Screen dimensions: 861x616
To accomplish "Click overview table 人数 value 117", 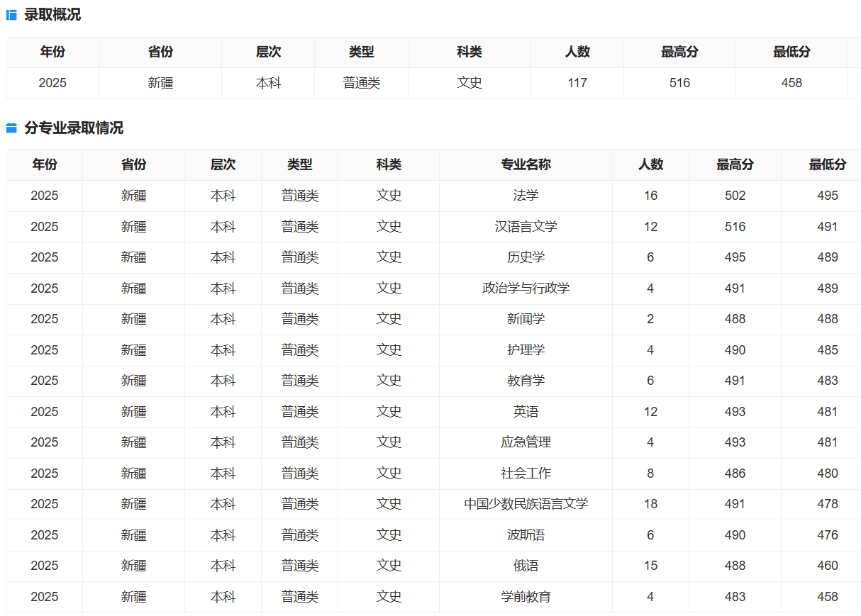I will point(577,83).
